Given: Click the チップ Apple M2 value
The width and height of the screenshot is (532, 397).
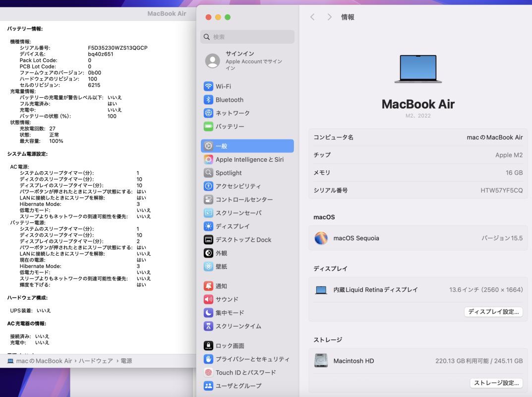Looking at the screenshot, I should tap(509, 155).
